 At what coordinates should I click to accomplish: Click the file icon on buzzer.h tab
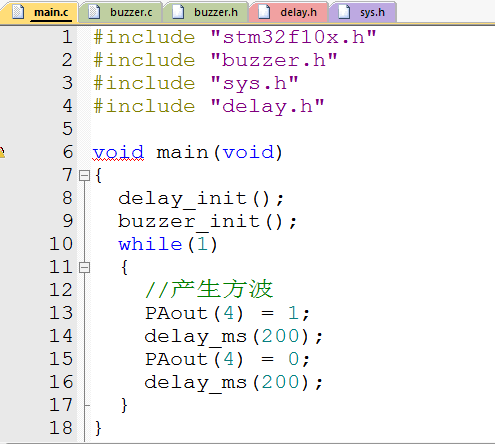pyautogui.click(x=178, y=12)
